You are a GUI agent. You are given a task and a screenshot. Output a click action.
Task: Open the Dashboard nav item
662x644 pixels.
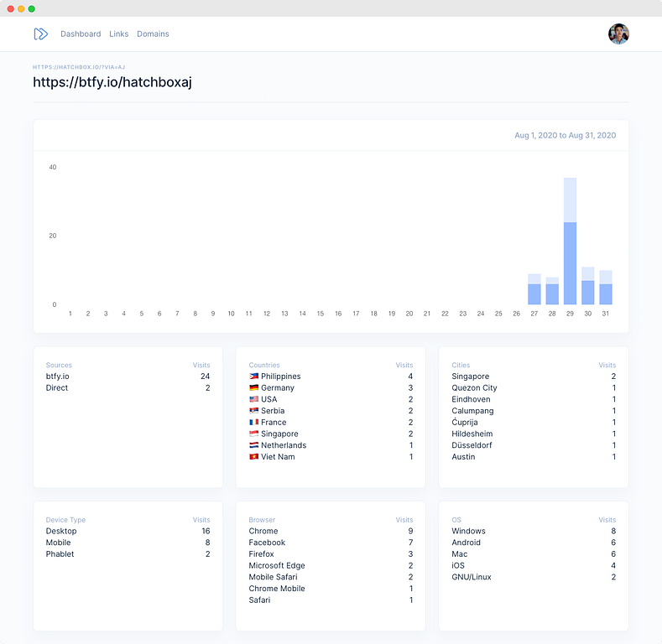(x=81, y=34)
